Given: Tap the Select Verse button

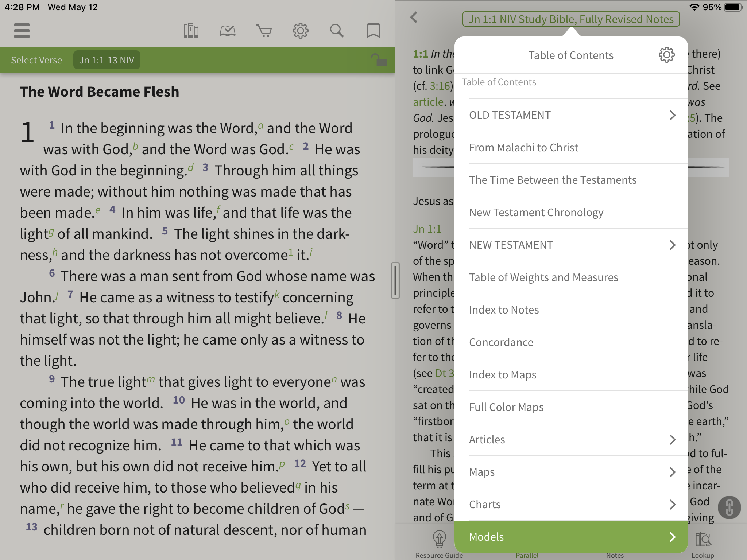Looking at the screenshot, I should coord(36,60).
